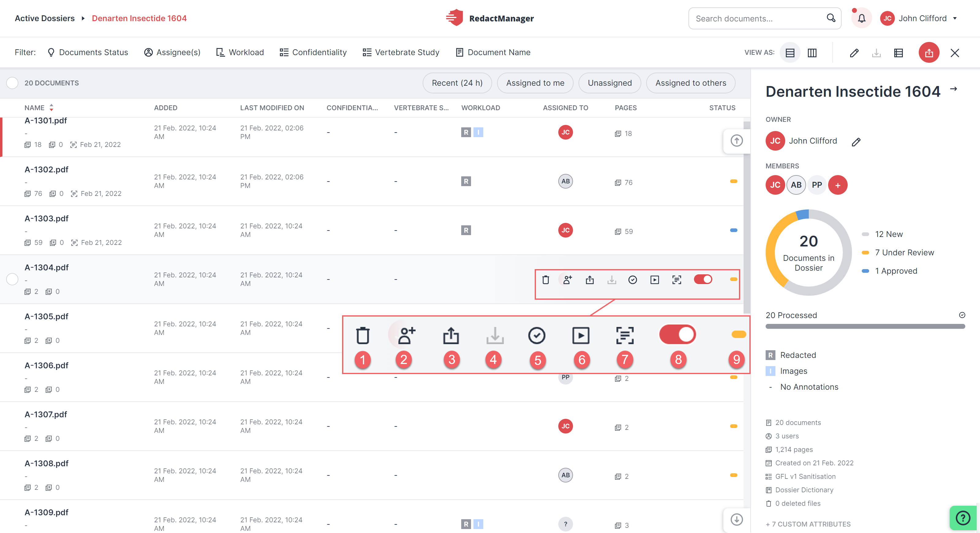This screenshot has width=980, height=533.
Task: Close the dossier view with the X icon
Action: coord(955,53)
